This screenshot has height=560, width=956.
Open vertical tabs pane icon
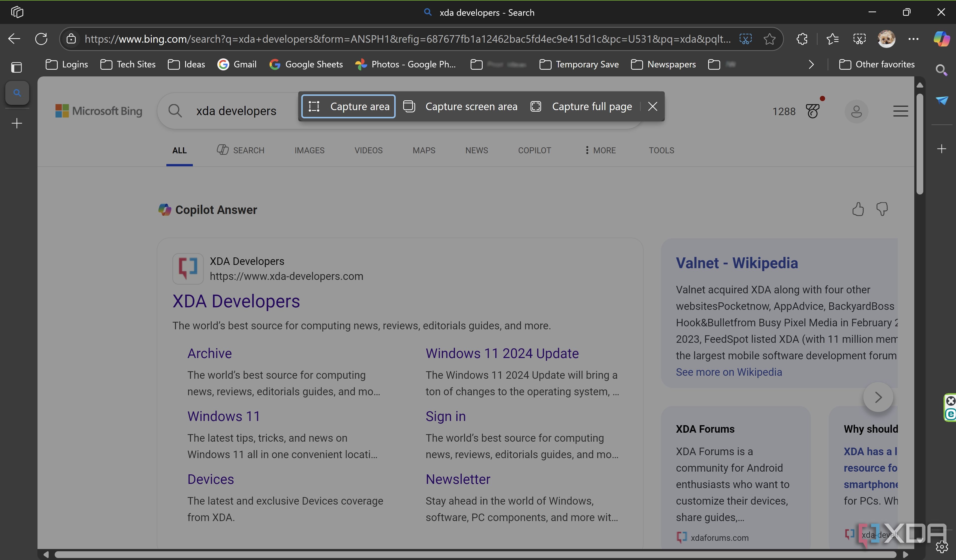17,67
